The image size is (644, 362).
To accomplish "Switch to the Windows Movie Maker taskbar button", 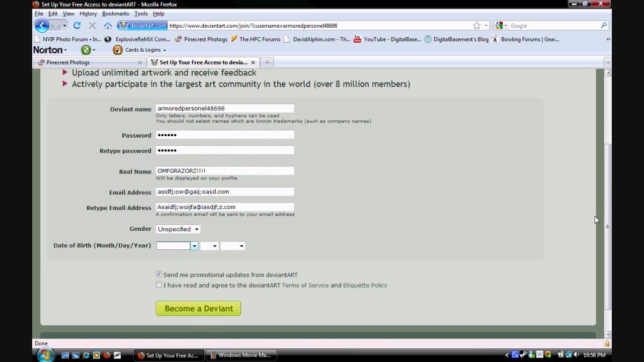I will pyautogui.click(x=240, y=355).
